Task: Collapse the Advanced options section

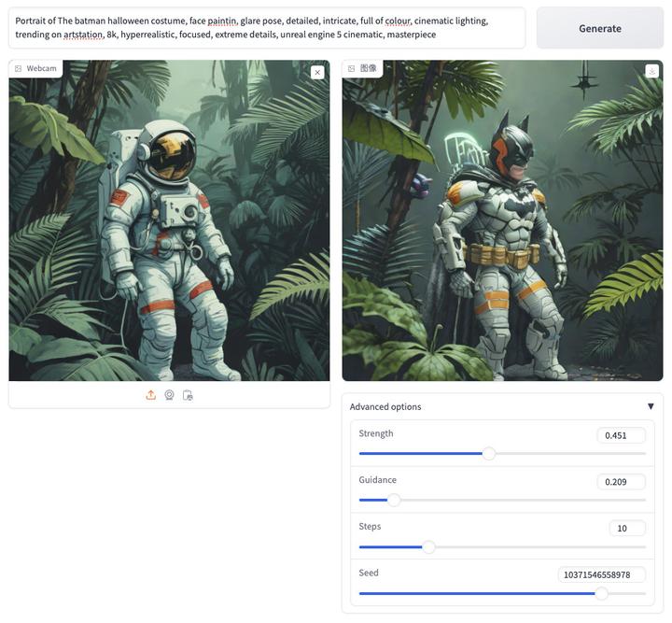Action: pos(651,406)
